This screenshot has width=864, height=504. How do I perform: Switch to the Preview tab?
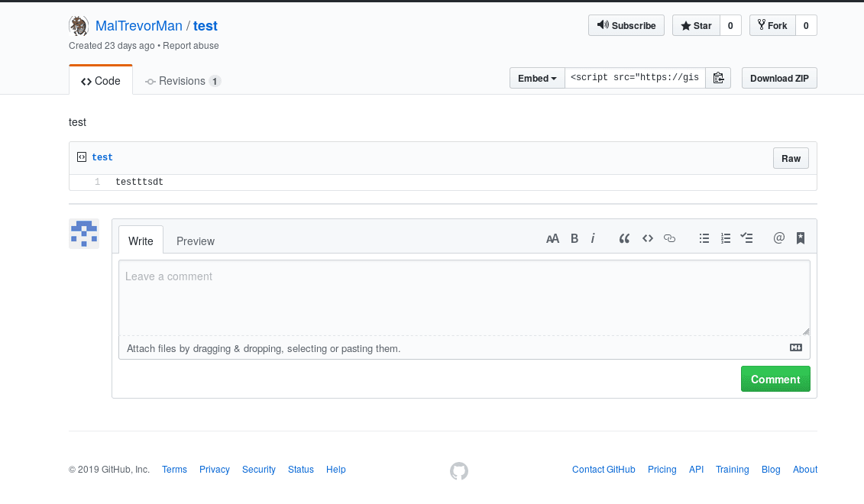coord(195,241)
